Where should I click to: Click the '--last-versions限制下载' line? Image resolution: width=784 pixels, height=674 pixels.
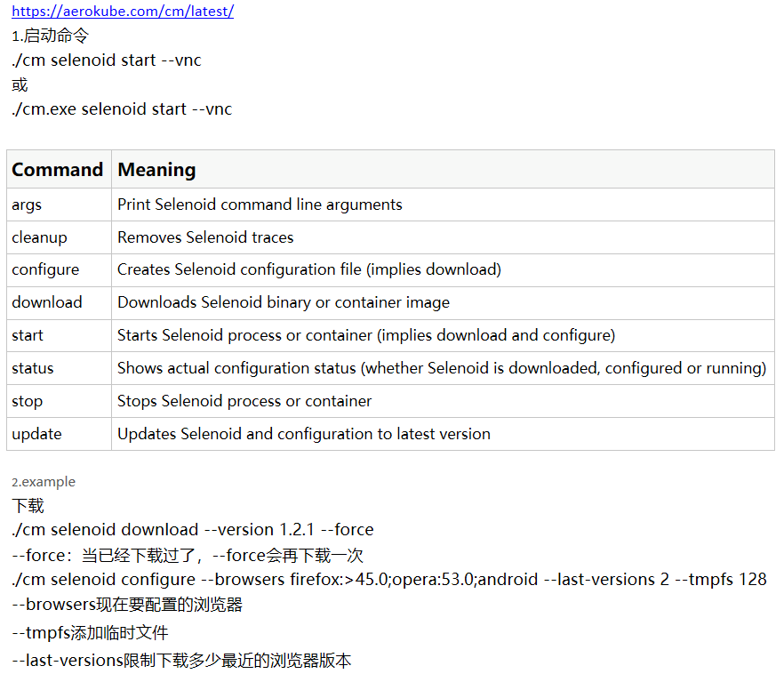coord(181,661)
